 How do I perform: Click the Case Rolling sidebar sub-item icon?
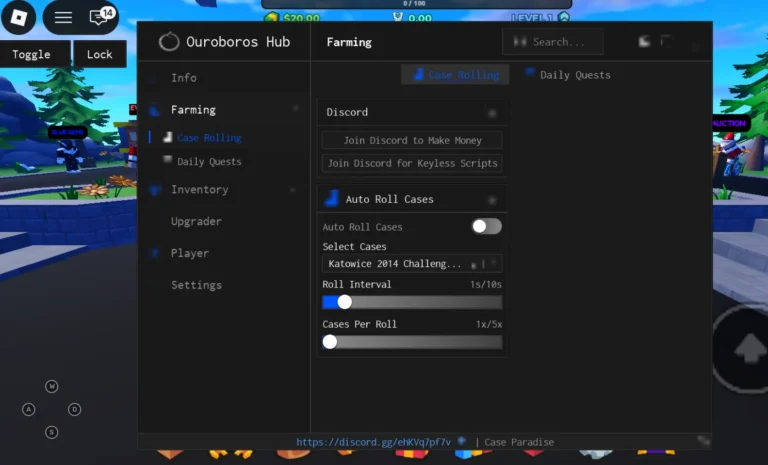coord(168,137)
